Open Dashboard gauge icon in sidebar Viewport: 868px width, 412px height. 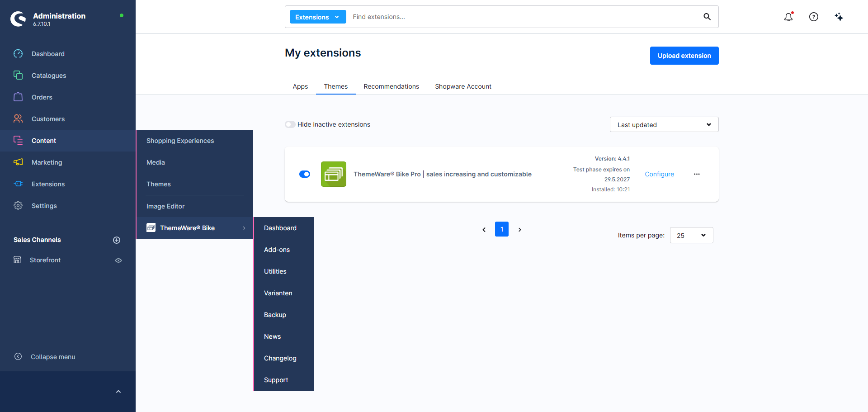click(18, 54)
